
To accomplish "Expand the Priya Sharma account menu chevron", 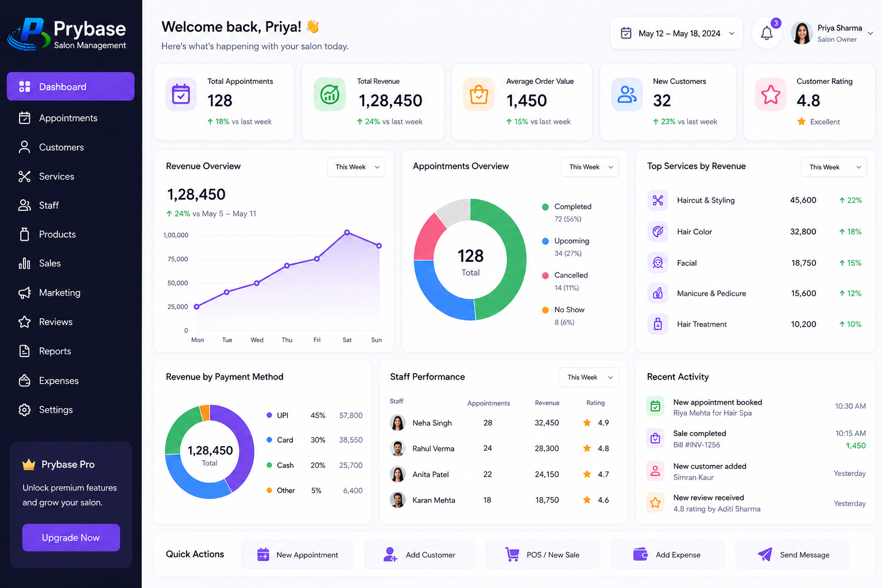I will (871, 33).
